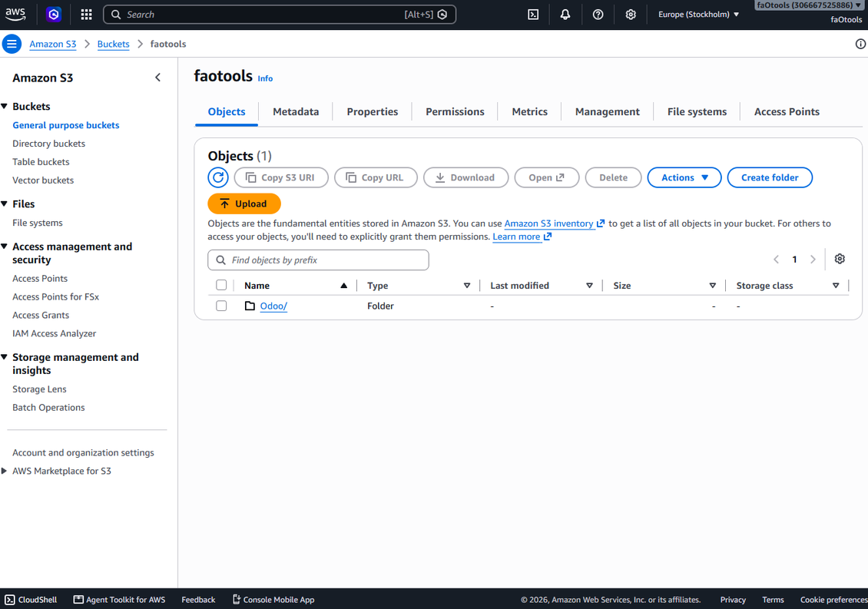Image resolution: width=868 pixels, height=609 pixels.
Task: Sort by Last modified column arrow
Action: click(590, 286)
